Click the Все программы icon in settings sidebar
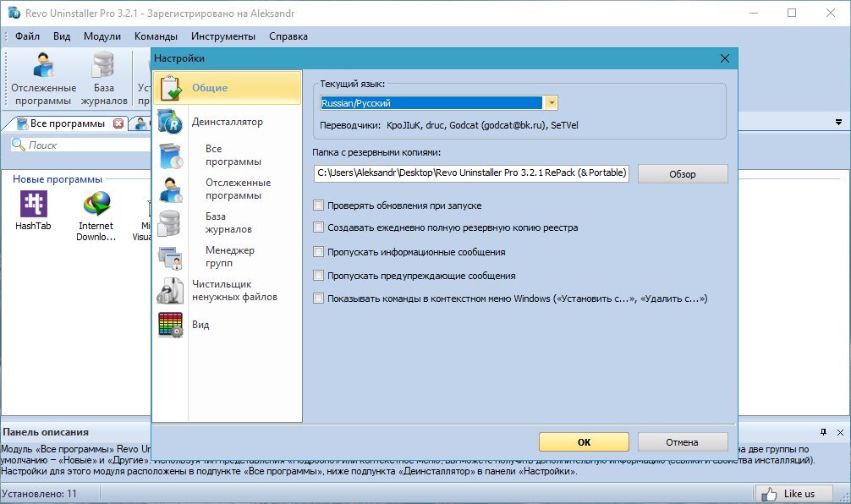The height and width of the screenshot is (504, 851). [172, 156]
